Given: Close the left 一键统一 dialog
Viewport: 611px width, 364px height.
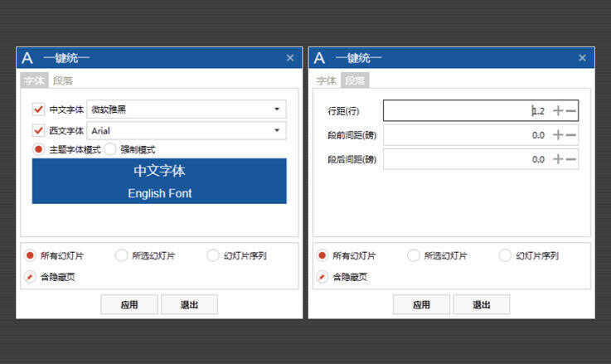Looking at the screenshot, I should (x=290, y=58).
